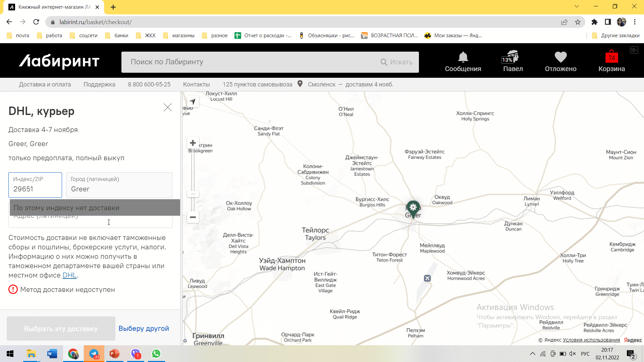This screenshot has height=362, width=644.
Task: Click the Смоленск city selector
Action: pyautogui.click(x=322, y=84)
